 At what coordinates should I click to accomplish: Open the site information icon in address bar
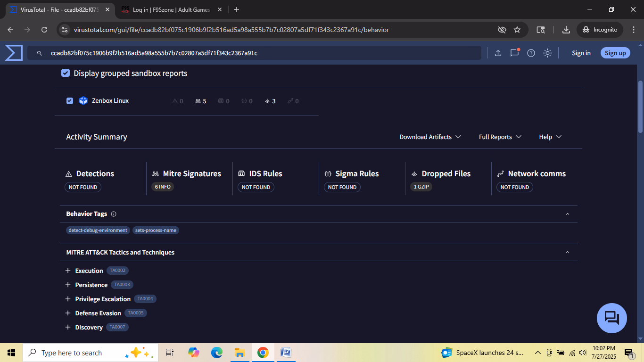65,30
